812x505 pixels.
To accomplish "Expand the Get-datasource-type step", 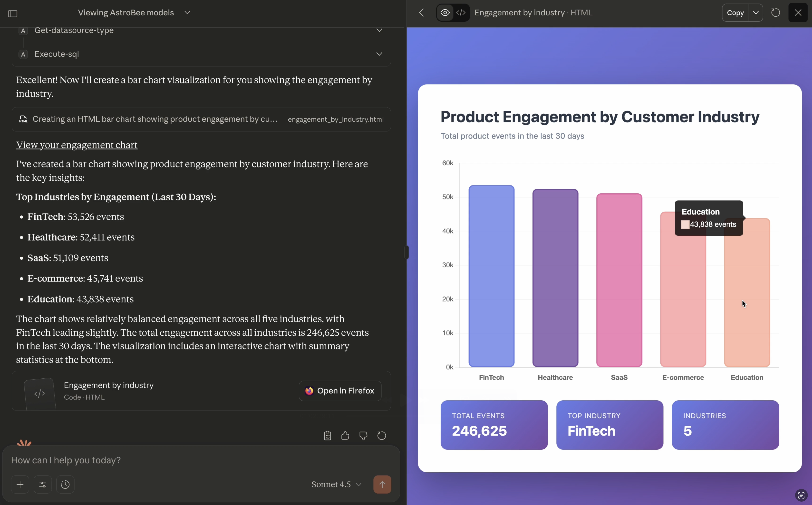I will [x=379, y=30].
